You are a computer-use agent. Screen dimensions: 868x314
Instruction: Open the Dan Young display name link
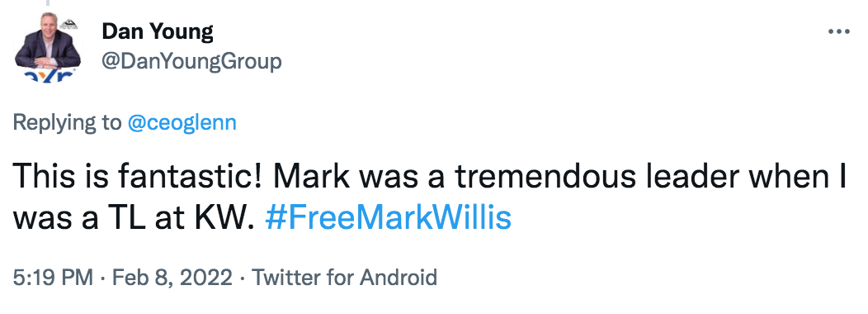pos(158,32)
